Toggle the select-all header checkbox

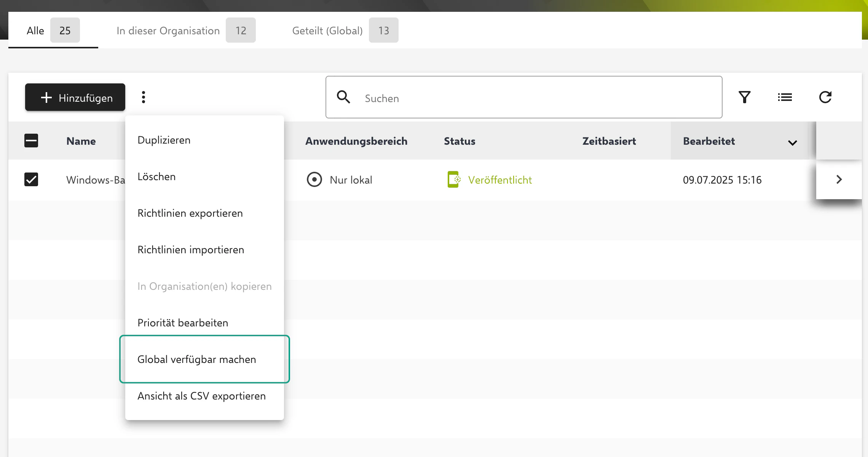pos(31,141)
